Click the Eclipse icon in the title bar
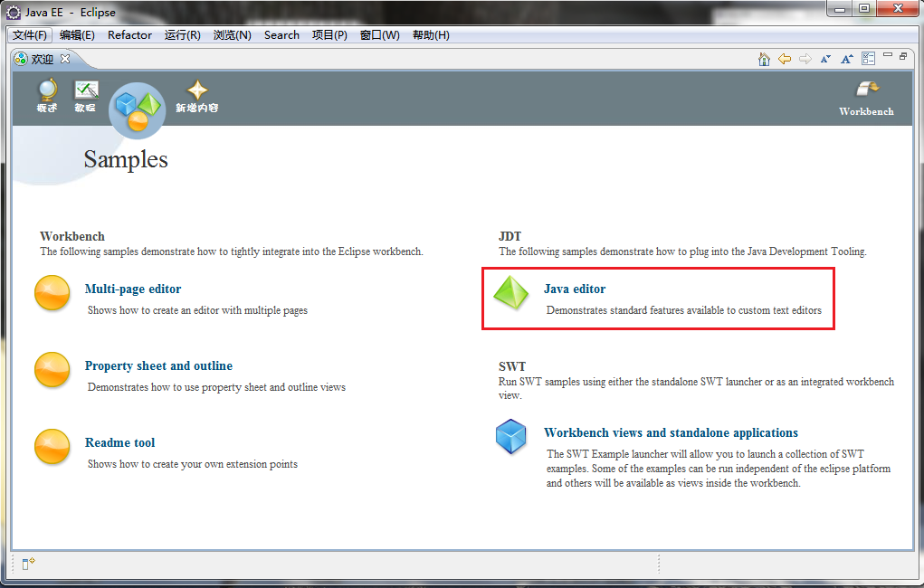The image size is (924, 588). [x=13, y=13]
